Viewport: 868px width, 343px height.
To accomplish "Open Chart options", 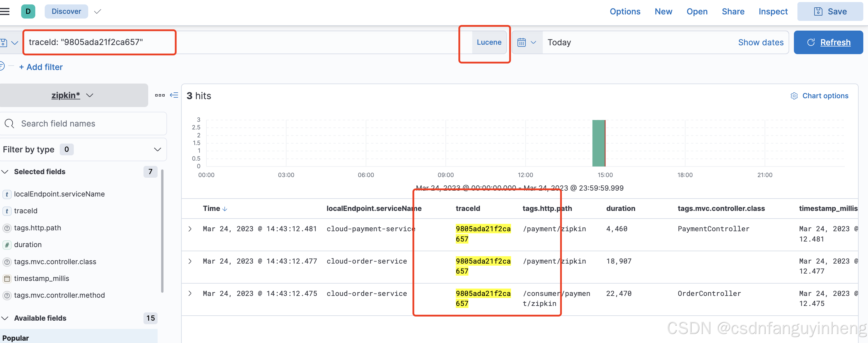I will (819, 96).
